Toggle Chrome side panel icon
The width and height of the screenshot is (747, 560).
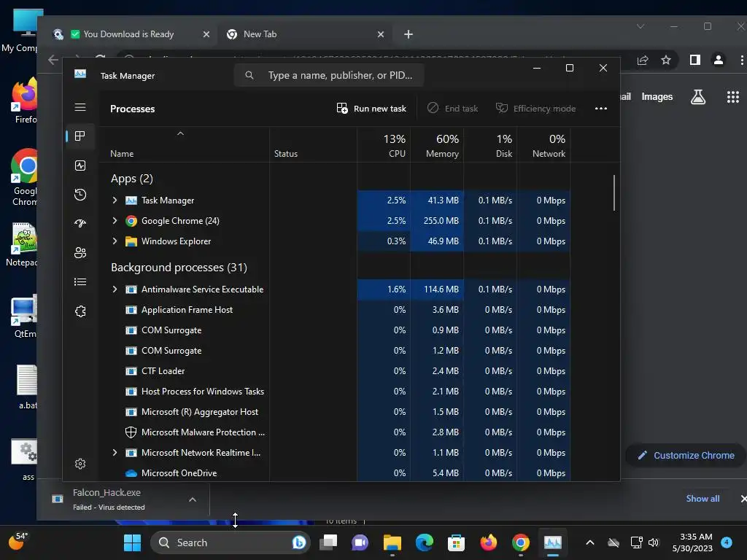click(x=695, y=60)
